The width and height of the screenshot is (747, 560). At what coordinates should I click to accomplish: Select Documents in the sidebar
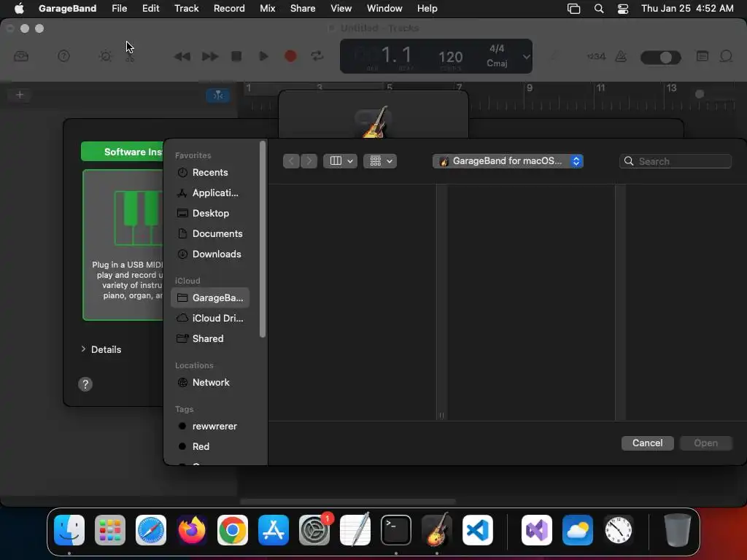(209, 234)
